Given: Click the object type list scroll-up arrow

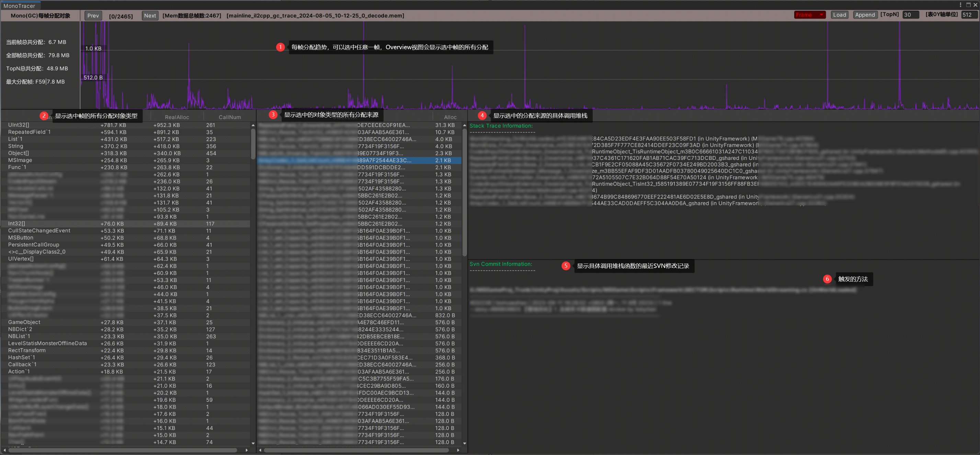Looking at the screenshot, I should (253, 126).
